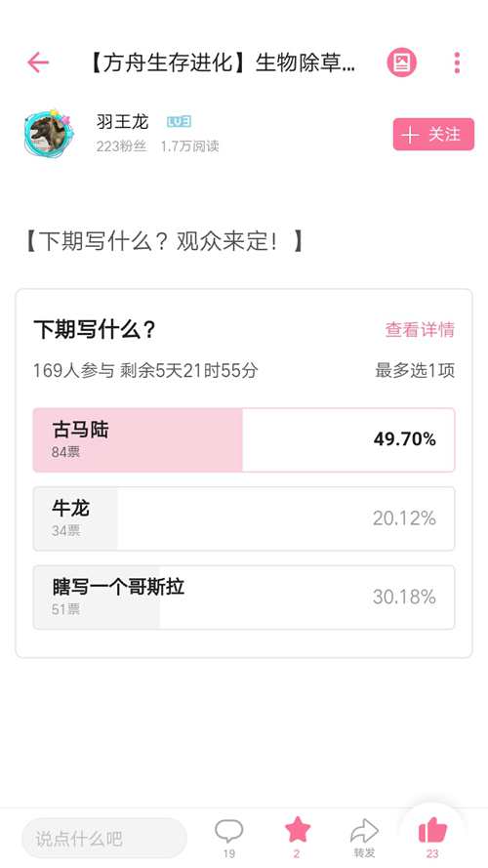
Task: Tap the post title in header
Action: pyautogui.click(x=222, y=62)
